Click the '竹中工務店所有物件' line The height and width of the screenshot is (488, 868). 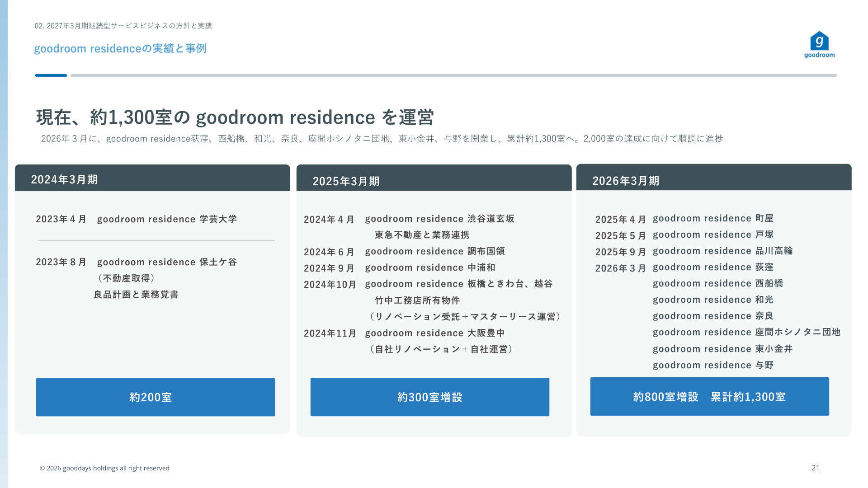(x=417, y=300)
